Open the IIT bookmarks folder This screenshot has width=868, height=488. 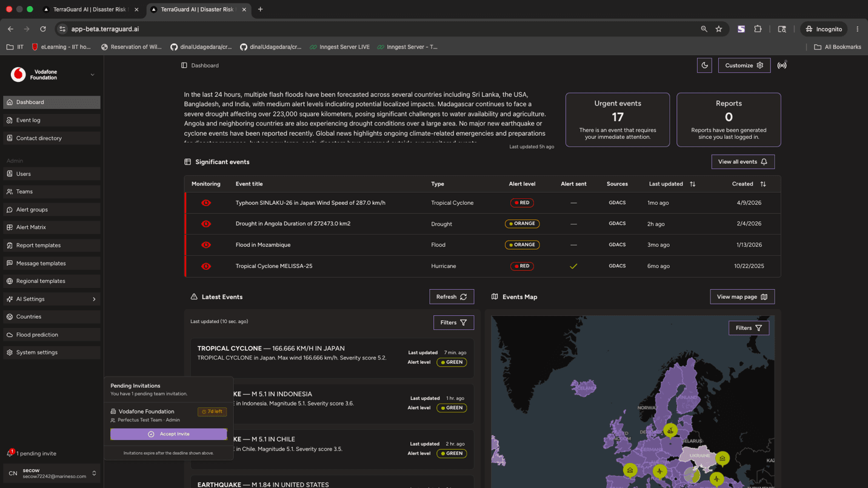[x=15, y=47]
